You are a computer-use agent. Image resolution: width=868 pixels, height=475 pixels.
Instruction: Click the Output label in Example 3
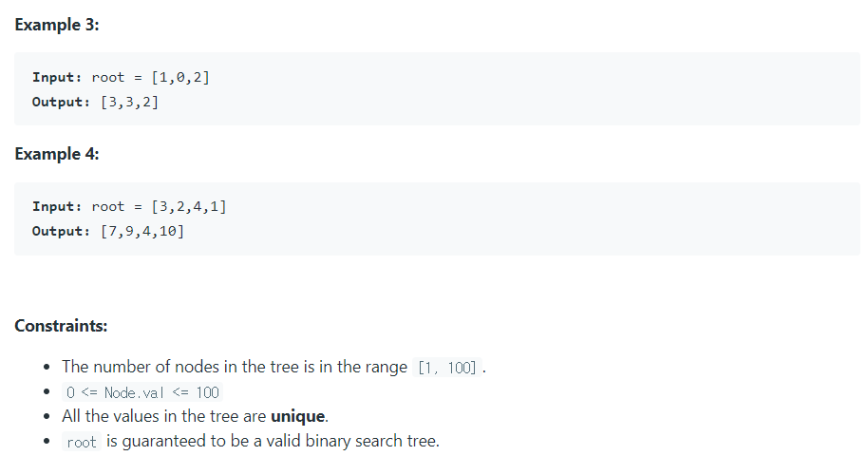coord(61,102)
